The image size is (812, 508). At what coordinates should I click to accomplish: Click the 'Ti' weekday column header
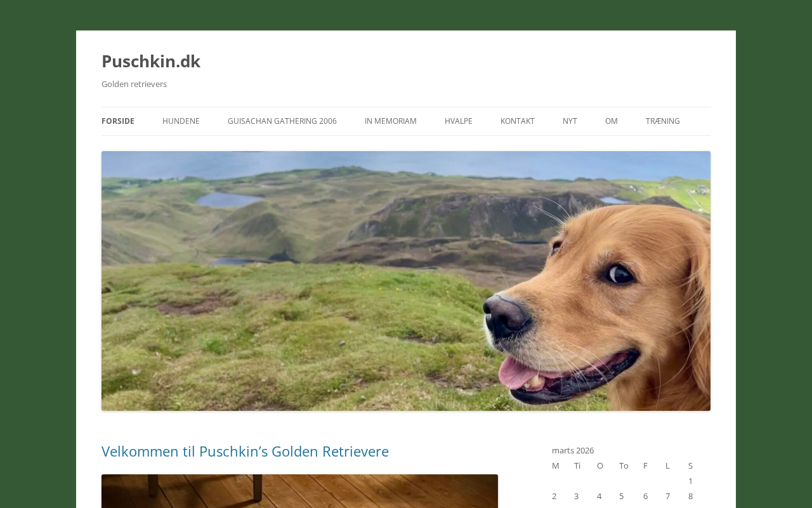(x=577, y=465)
